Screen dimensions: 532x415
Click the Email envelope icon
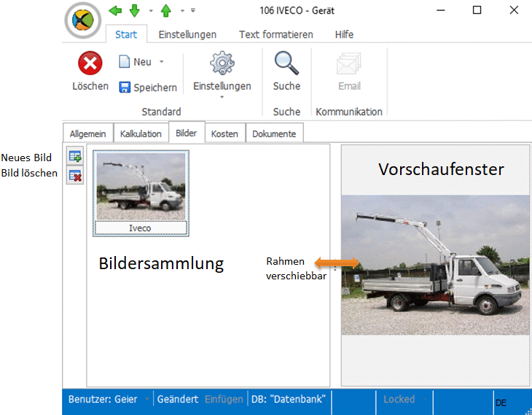[349, 63]
